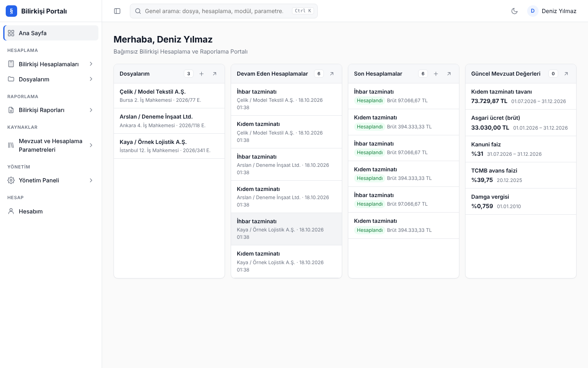Open Dosyalarım card in full view

pyautogui.click(x=215, y=74)
